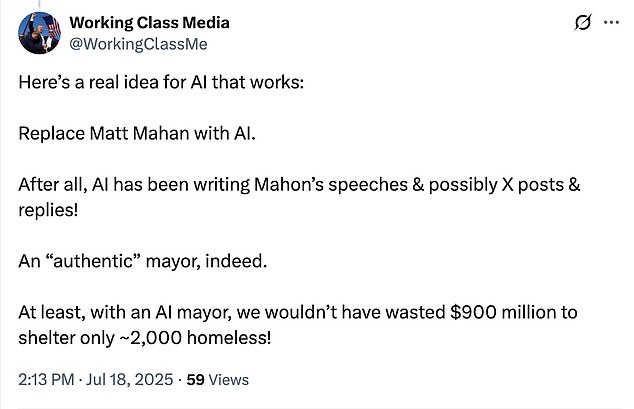Click the "At least, with an AI mayor" line
Viewport: 634px width, 409px height.
pos(298,312)
